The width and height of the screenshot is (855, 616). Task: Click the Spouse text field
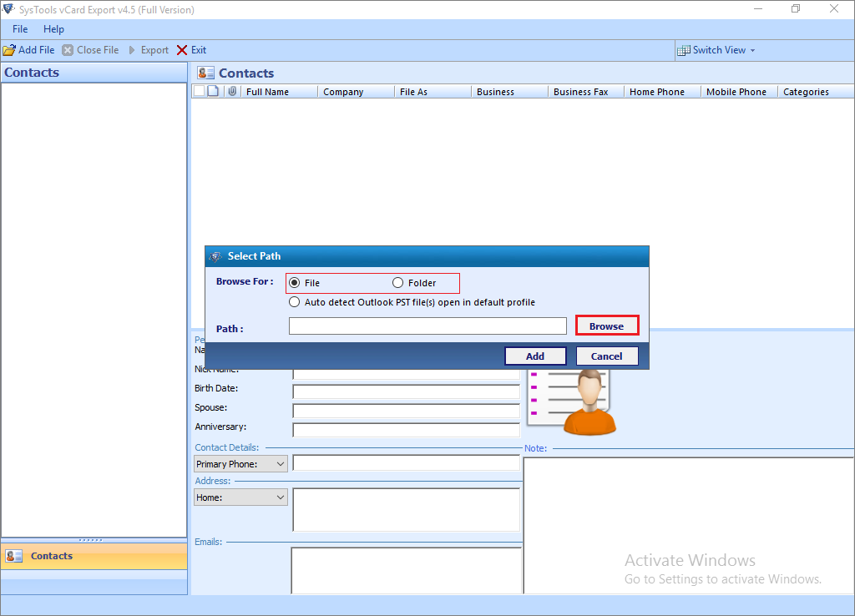pos(407,411)
